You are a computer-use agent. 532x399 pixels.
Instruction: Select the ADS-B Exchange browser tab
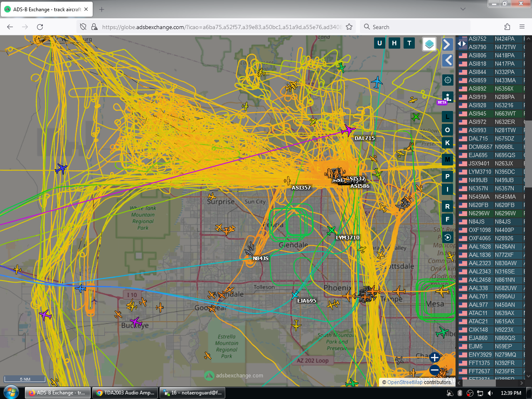[x=47, y=9]
